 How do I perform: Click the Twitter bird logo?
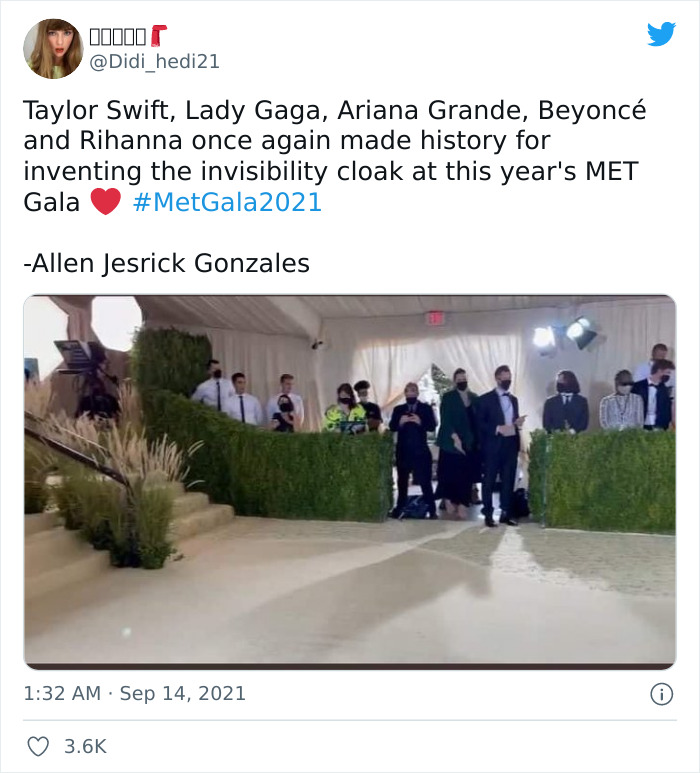(x=661, y=35)
